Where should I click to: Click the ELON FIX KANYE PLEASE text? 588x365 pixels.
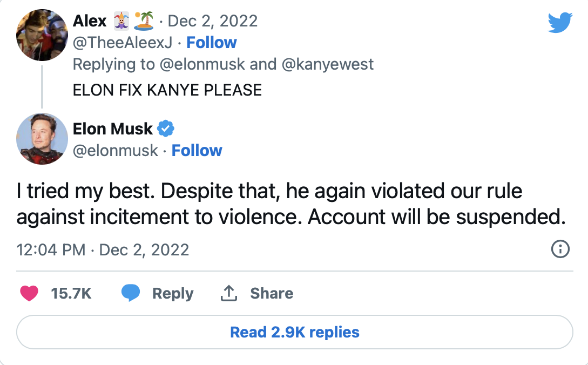point(167,90)
